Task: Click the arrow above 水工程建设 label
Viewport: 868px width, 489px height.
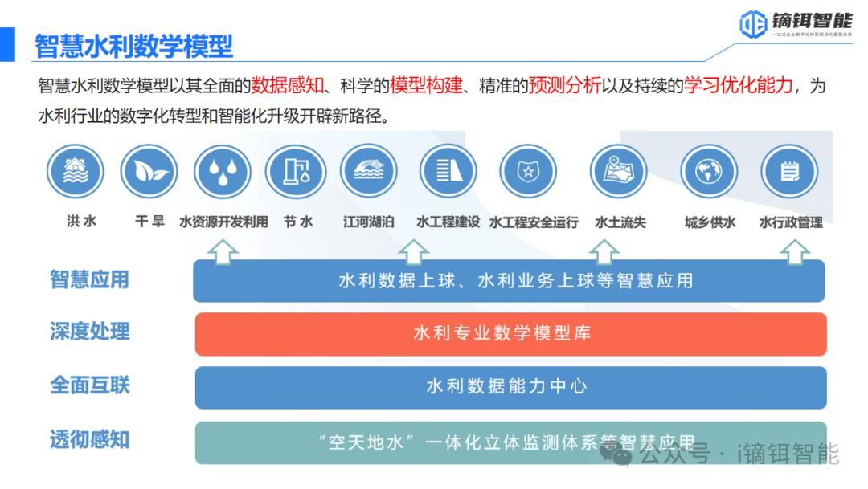Action: point(414,251)
